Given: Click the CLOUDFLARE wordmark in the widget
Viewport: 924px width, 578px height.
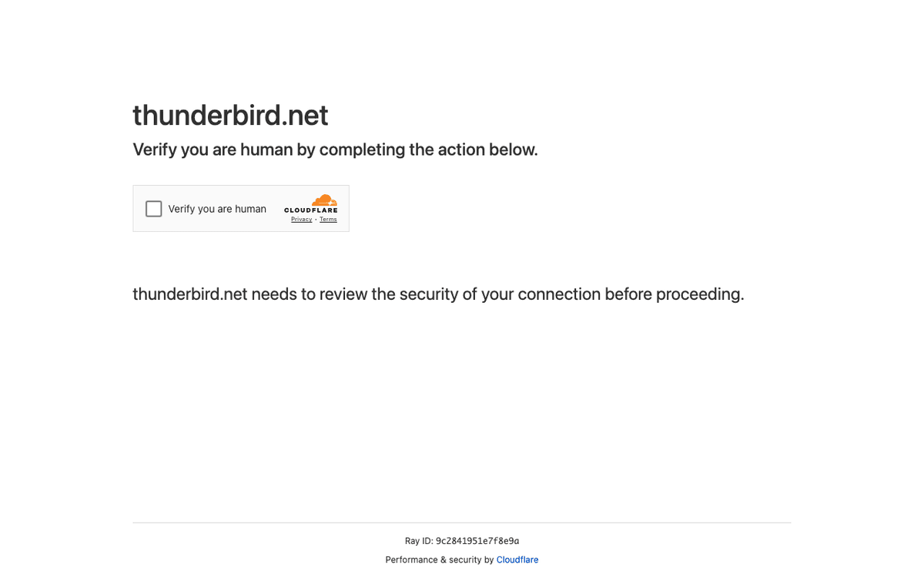Looking at the screenshot, I should [x=310, y=209].
